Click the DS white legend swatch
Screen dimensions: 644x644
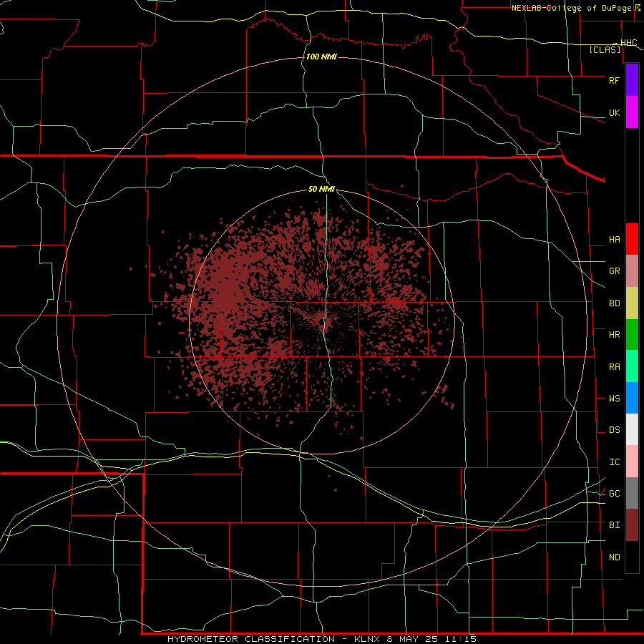632,429
